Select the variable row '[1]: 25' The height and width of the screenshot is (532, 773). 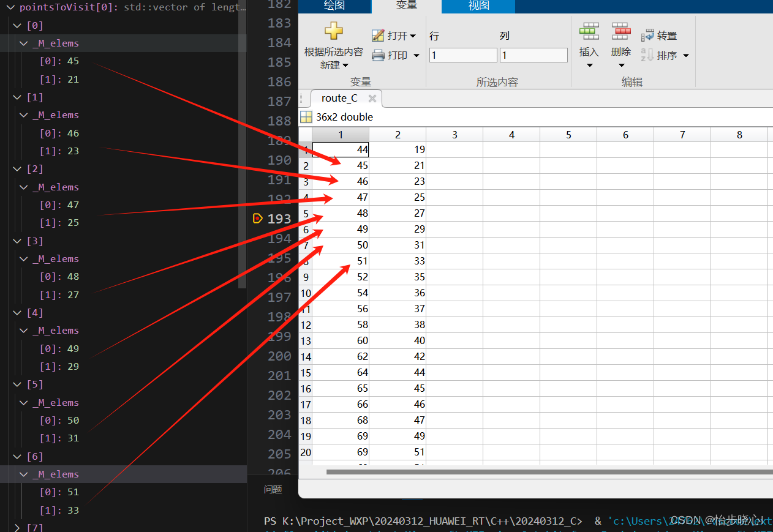click(123, 223)
